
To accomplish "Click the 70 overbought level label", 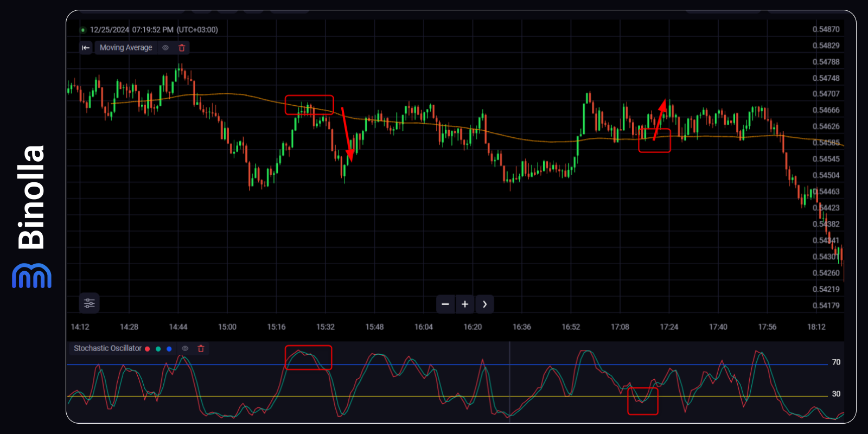I will [836, 362].
